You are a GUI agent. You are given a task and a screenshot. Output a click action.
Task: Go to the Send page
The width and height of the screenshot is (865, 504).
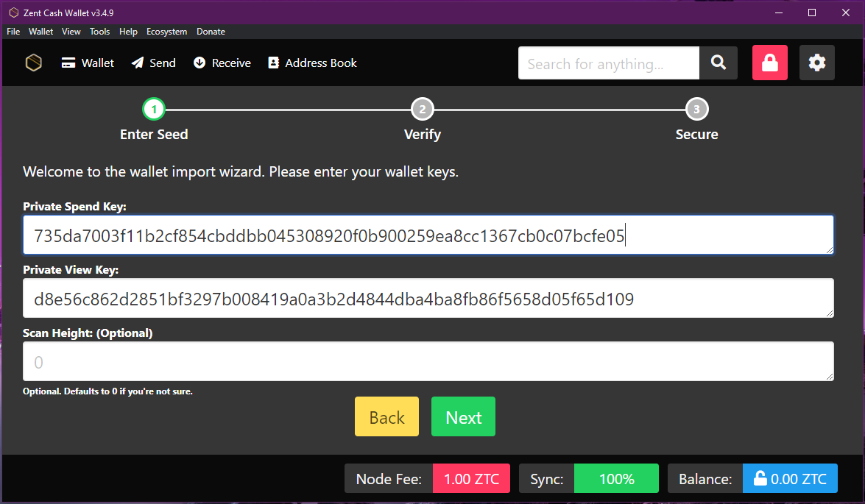click(x=153, y=63)
